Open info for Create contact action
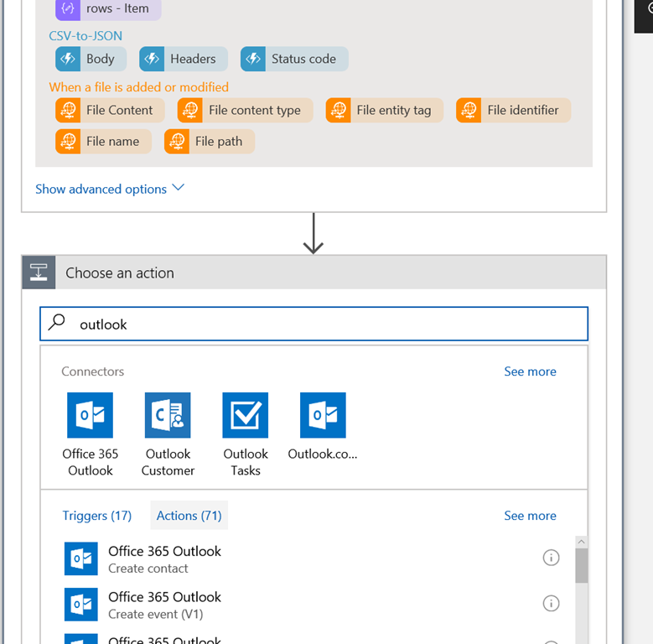653x644 pixels. 551,558
